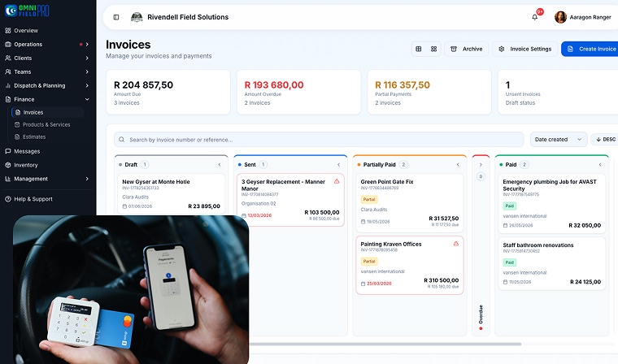The width and height of the screenshot is (618, 364).
Task: Open the Date created sort dropdown
Action: click(559, 140)
